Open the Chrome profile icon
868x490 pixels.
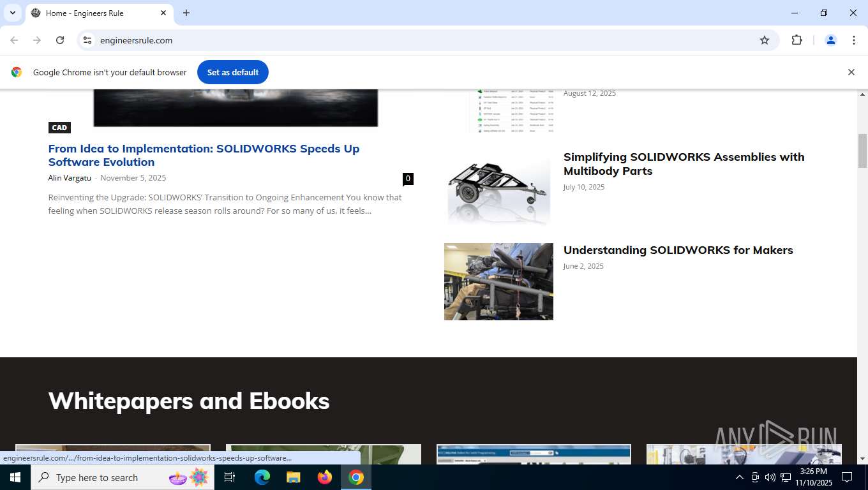point(831,40)
